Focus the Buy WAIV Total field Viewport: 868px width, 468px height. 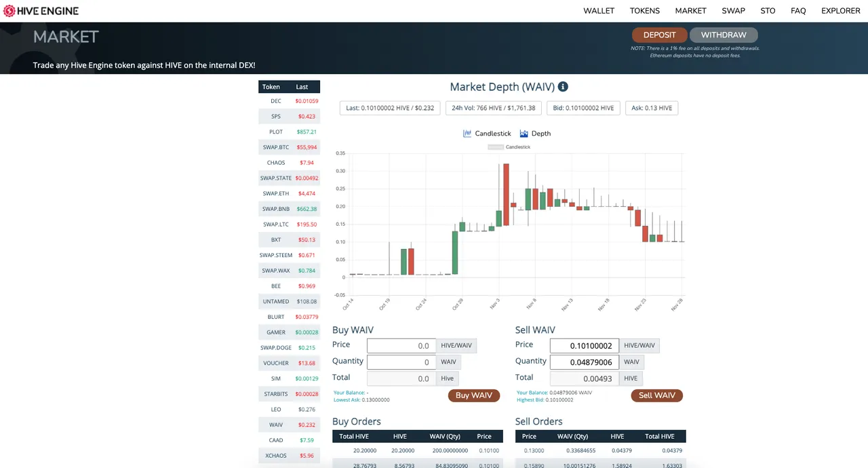click(x=401, y=378)
